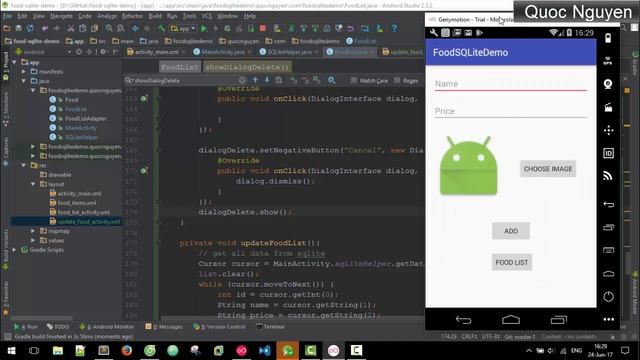Click the Find magnifier toolbar icon
The height and width of the screenshot is (360, 640).
[x=109, y=29]
